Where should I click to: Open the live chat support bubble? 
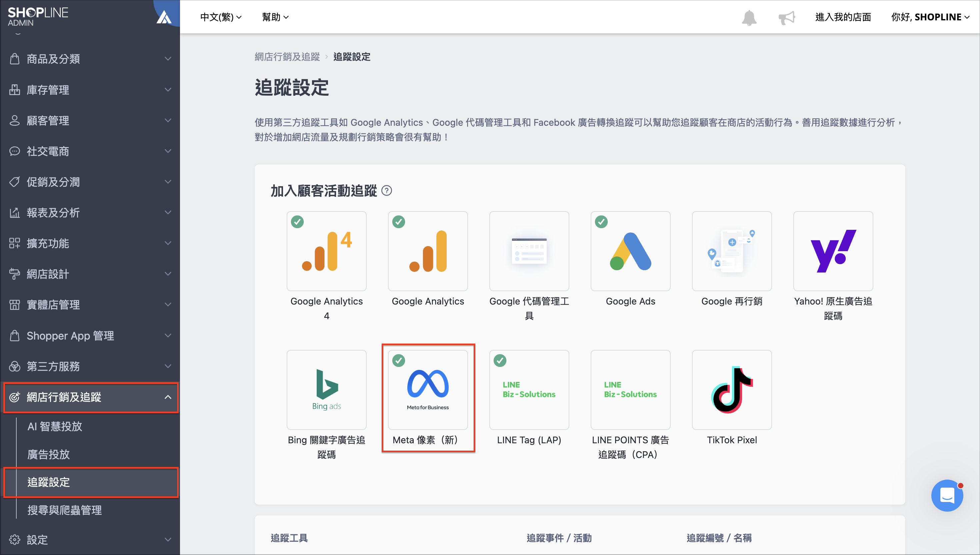[947, 496]
